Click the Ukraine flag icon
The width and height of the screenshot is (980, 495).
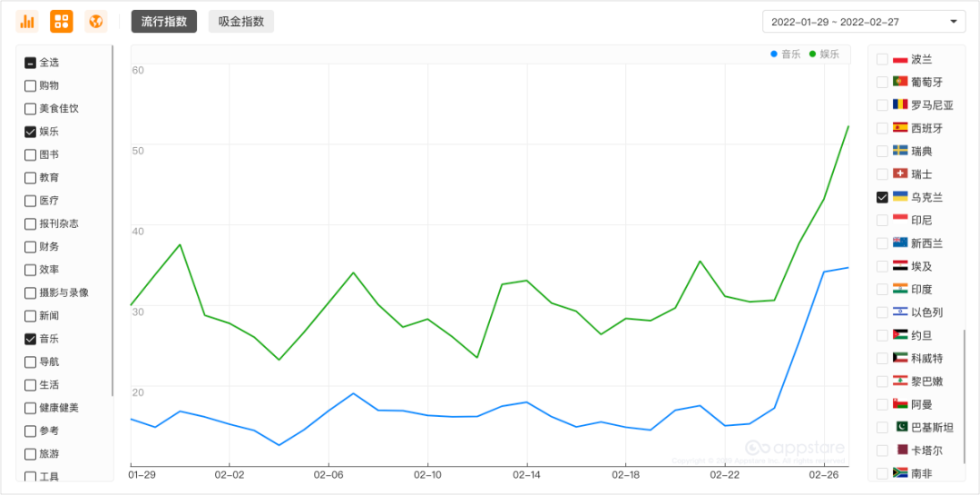click(x=900, y=197)
